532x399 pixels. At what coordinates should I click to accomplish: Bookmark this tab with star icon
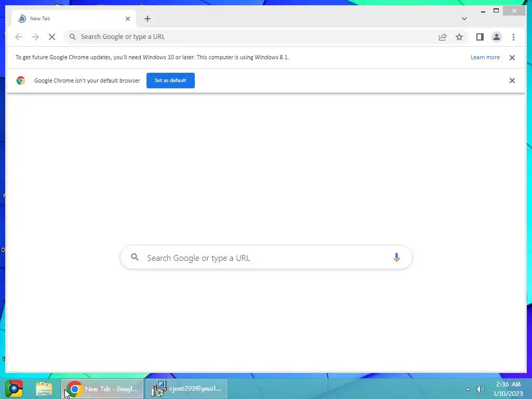click(x=459, y=37)
